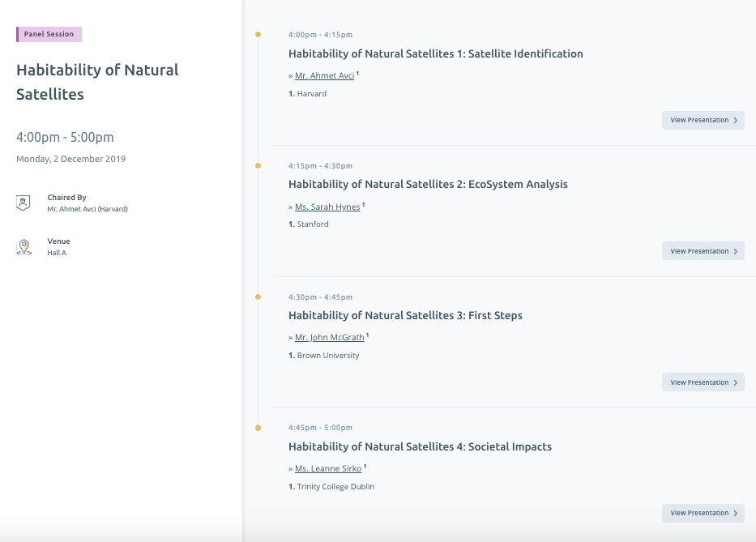Viewport: 756px width, 542px height.
Task: Select the 4:45pm timeline dot marker
Action: coord(258,428)
